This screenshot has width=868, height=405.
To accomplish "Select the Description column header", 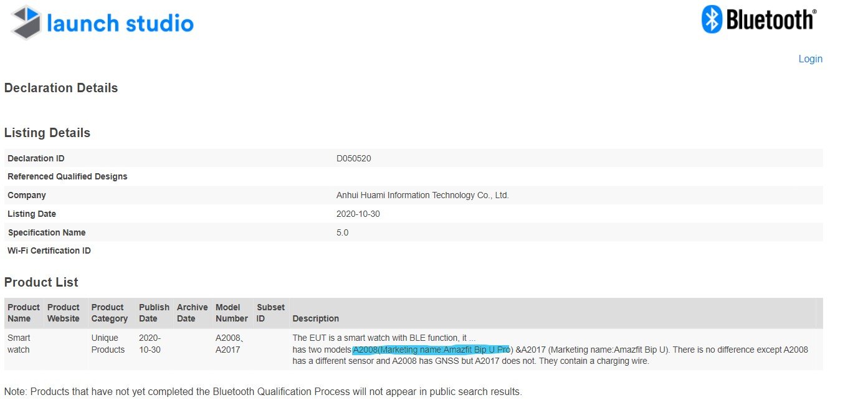I will point(315,318).
